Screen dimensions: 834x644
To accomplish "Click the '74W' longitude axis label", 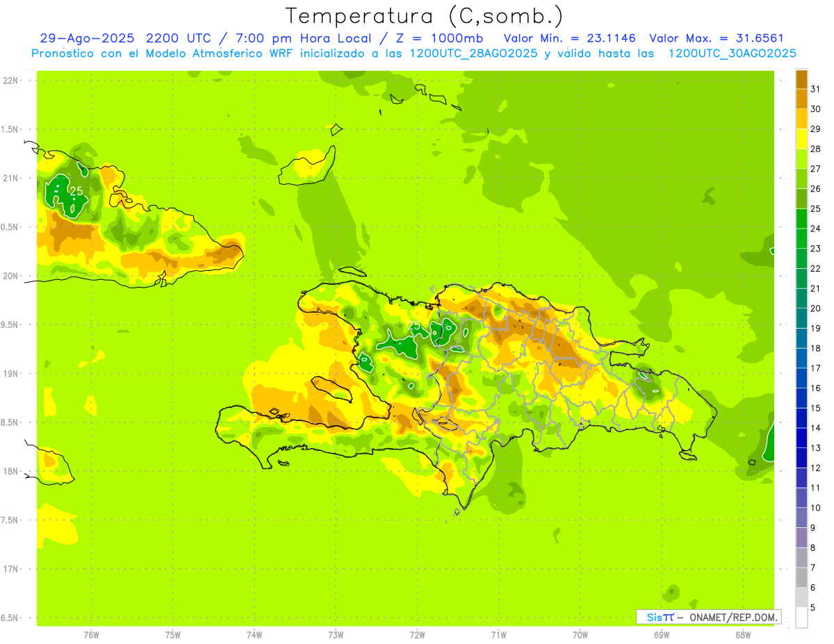I will pyautogui.click(x=254, y=635).
